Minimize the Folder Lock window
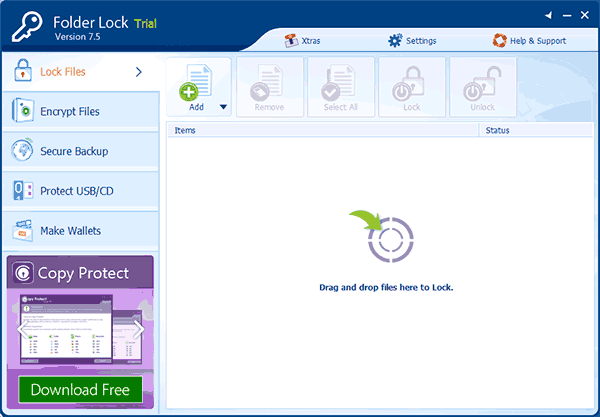Image resolution: width=600 pixels, height=417 pixels. point(567,16)
